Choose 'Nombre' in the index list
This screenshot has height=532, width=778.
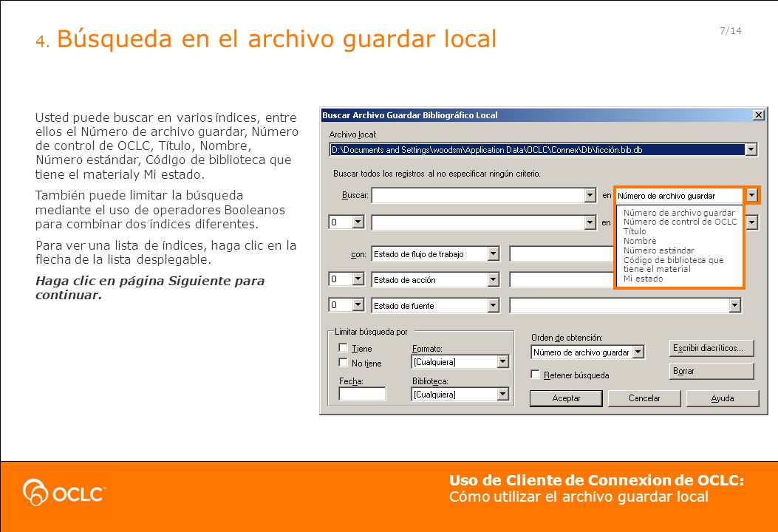click(640, 241)
